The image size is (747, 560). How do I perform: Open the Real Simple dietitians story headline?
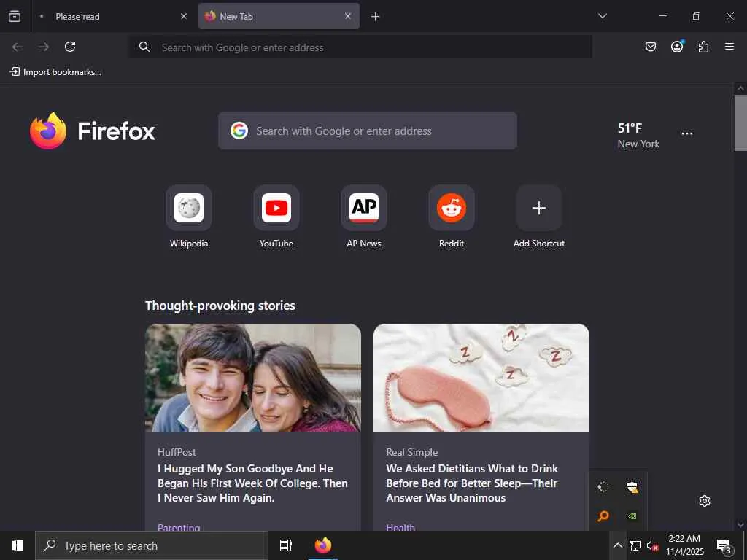(472, 483)
